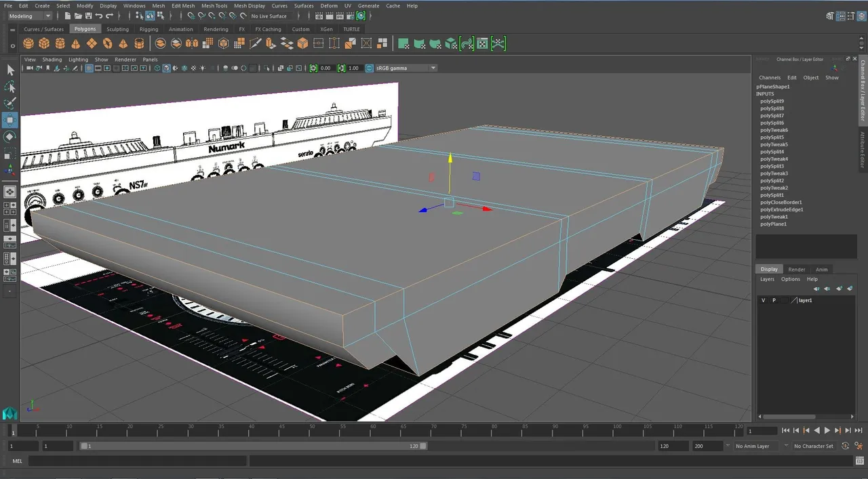Toggle layer1 visibility V box
The height and width of the screenshot is (479, 868).
point(764,300)
